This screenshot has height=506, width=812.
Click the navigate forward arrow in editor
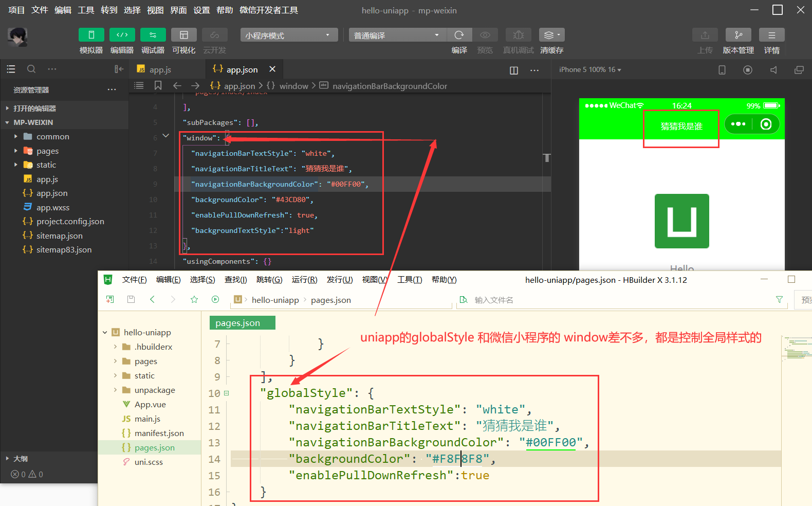coord(195,85)
